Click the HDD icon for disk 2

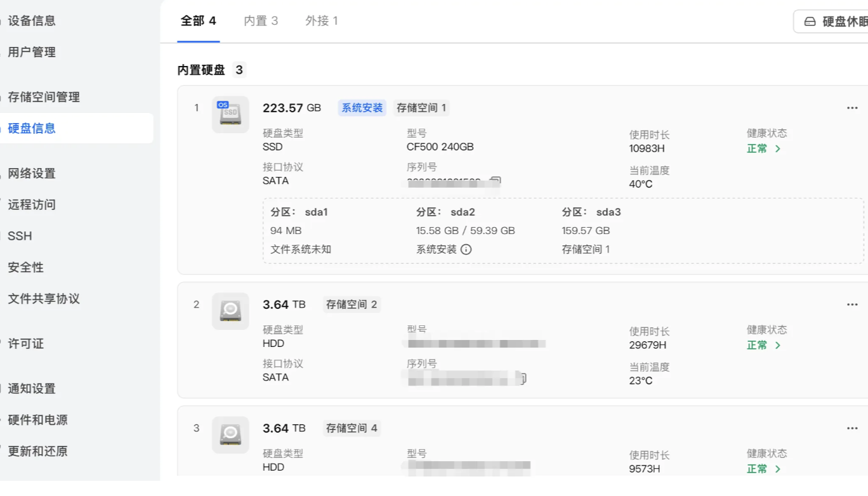point(230,311)
